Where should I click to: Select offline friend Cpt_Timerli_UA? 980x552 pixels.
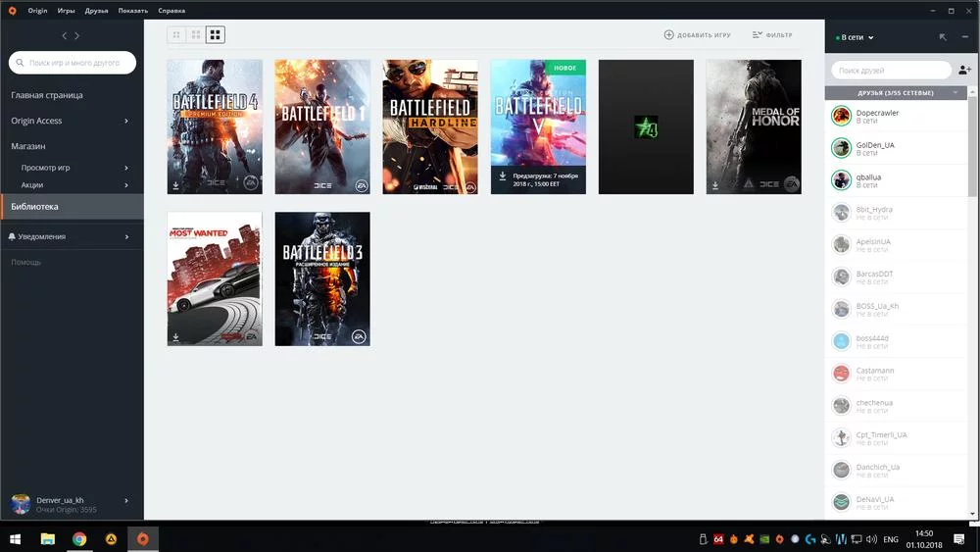pyautogui.click(x=896, y=438)
